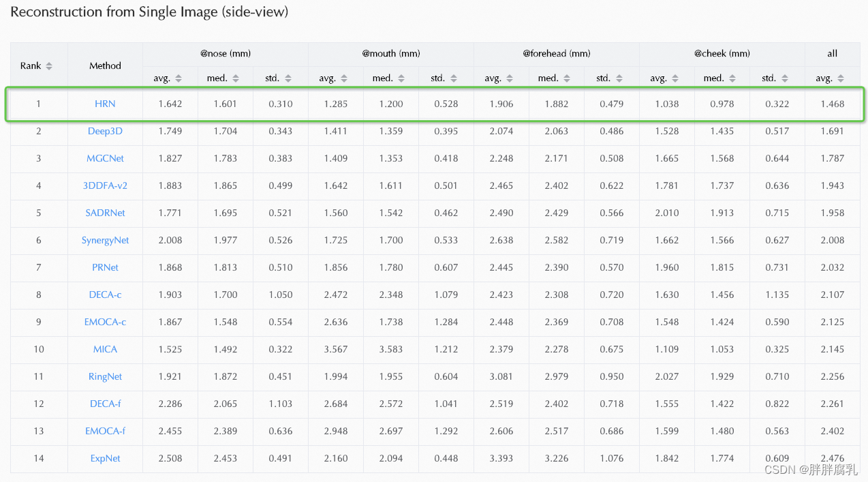The height and width of the screenshot is (482, 868).
Task: Click sort arrows beside @forehead avg.
Action: (x=510, y=78)
